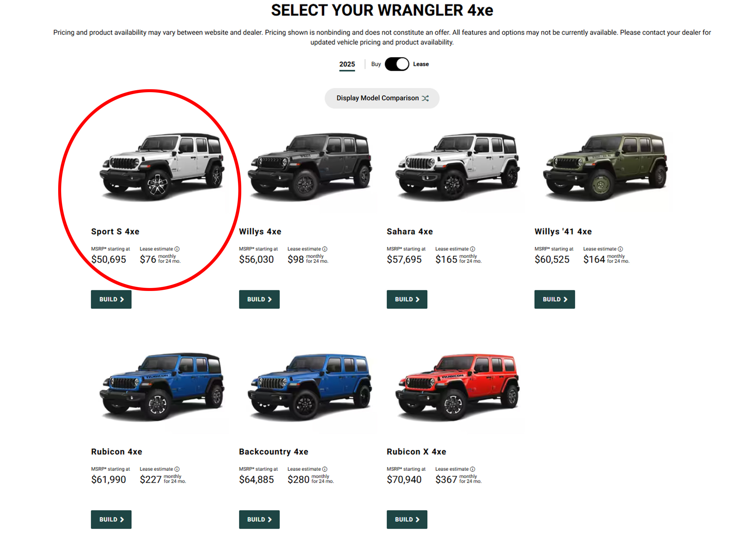Toggle the Buy/Lease switch
Image resolution: width=756 pixels, height=545 pixels.
397,64
